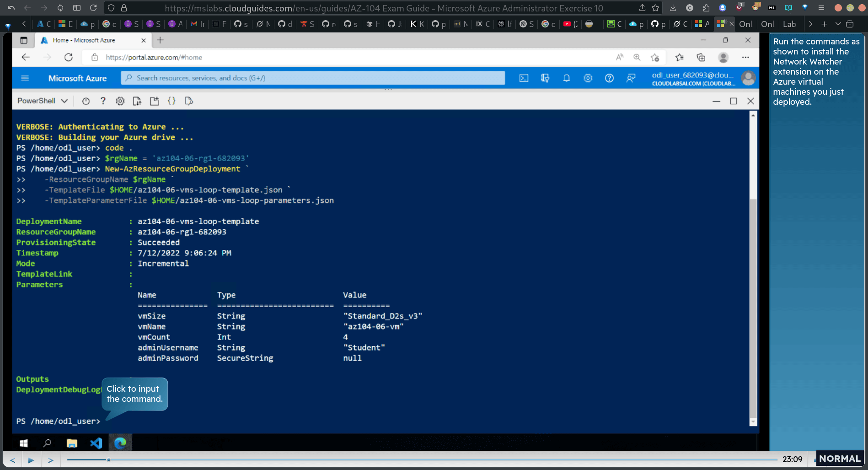Open Azure notifications bell
Screen dimensions: 868x470
(566, 78)
